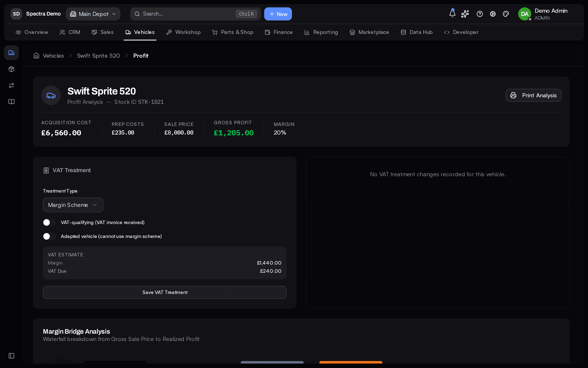Open the Marketplace tab
588x368 pixels.
[369, 32]
